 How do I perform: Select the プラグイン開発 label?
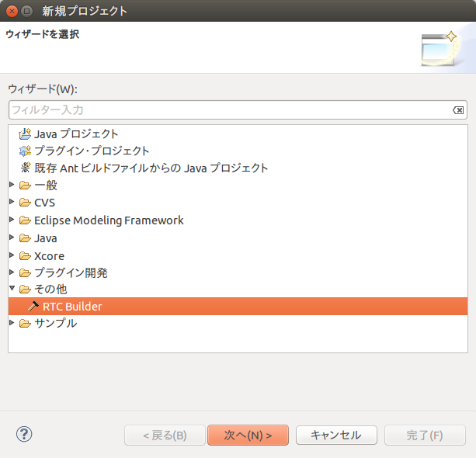[71, 272]
